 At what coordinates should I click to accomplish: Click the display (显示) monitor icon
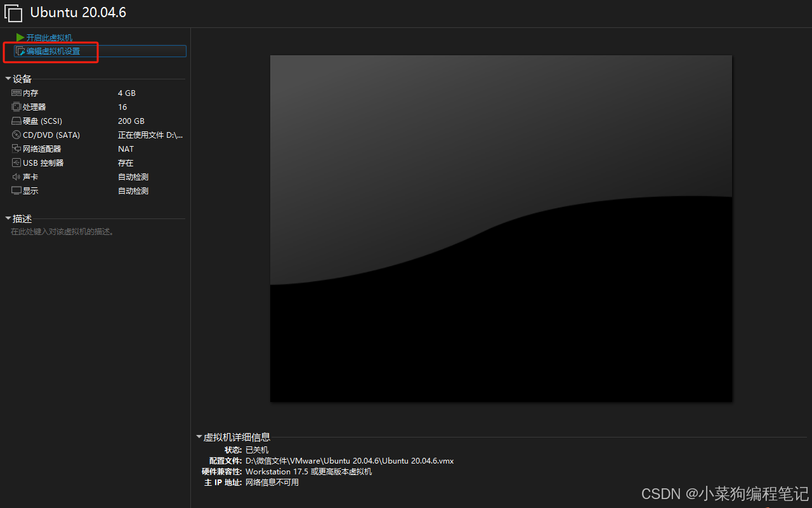(x=16, y=190)
